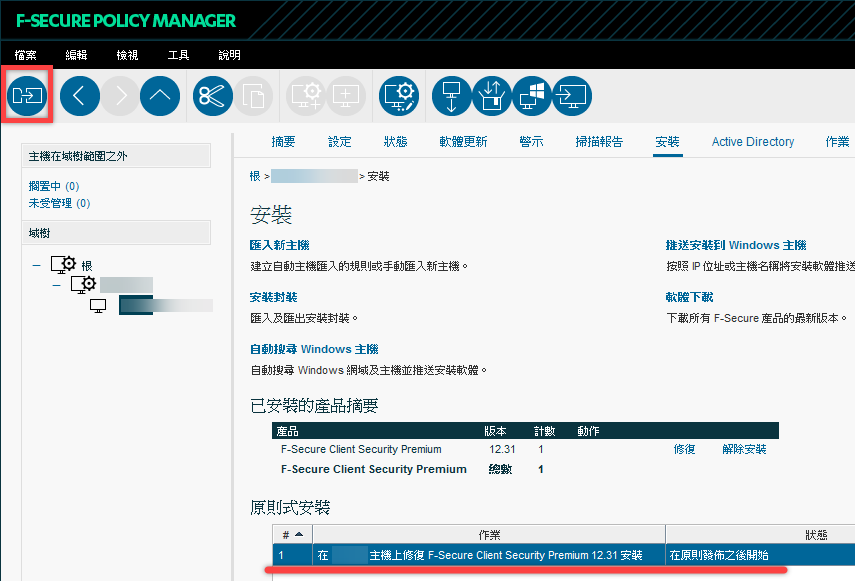Collapse the subdomain node under 根
Viewport: 855px width, 581px height.
click(x=57, y=285)
